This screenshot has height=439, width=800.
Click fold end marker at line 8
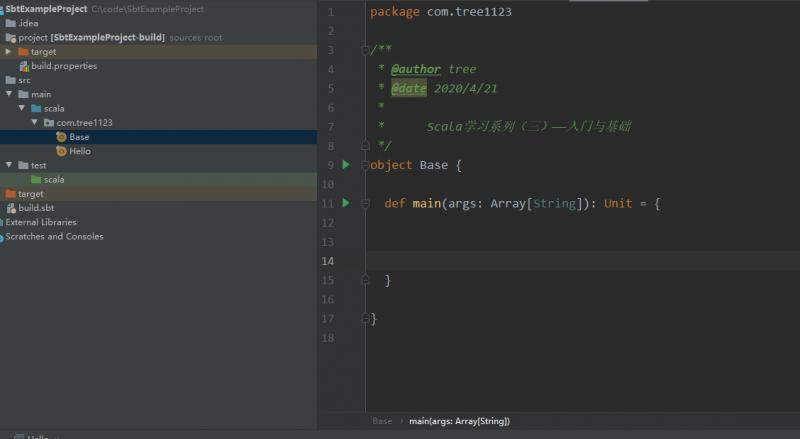coord(365,145)
